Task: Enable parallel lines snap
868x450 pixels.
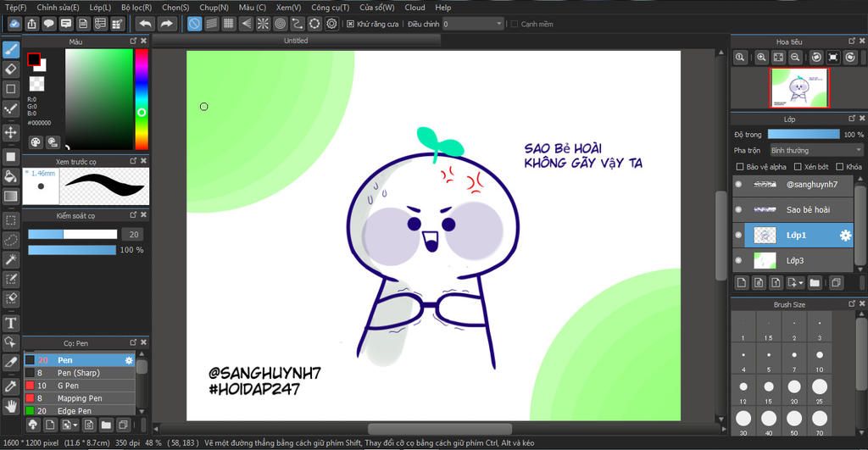Action: (x=211, y=24)
